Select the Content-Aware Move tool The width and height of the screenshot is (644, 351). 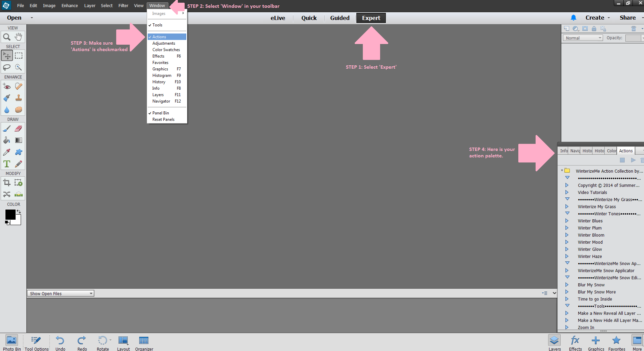(x=7, y=194)
